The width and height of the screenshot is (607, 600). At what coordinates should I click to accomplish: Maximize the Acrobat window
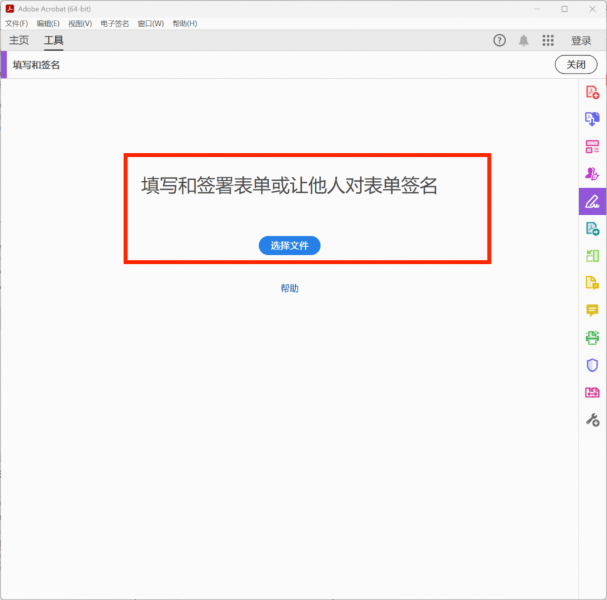coord(564,9)
